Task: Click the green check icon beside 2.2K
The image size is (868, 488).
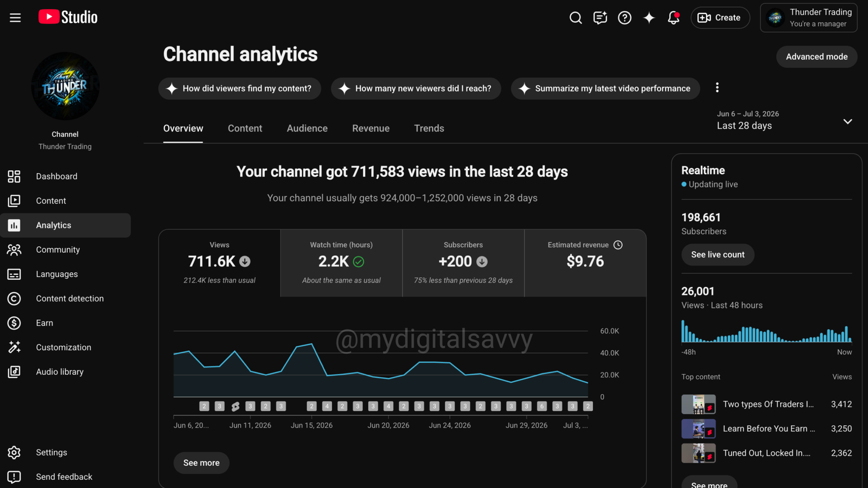Action: click(x=359, y=261)
